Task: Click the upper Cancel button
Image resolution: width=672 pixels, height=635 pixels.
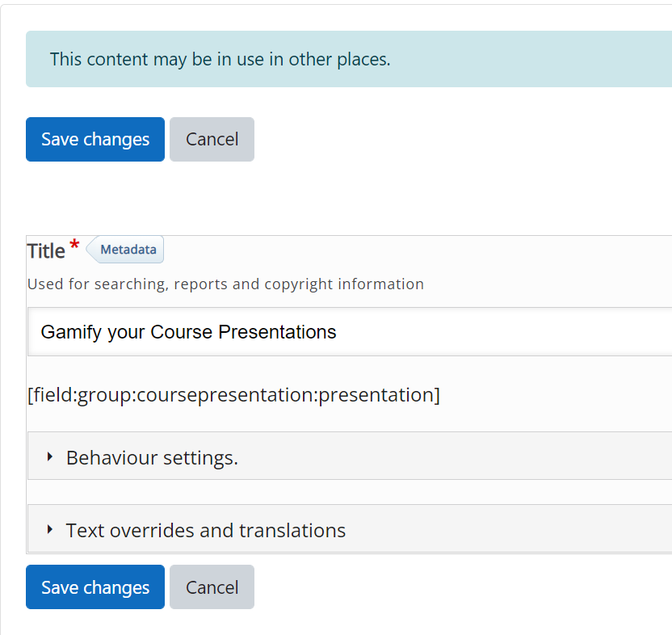Action: click(x=212, y=139)
